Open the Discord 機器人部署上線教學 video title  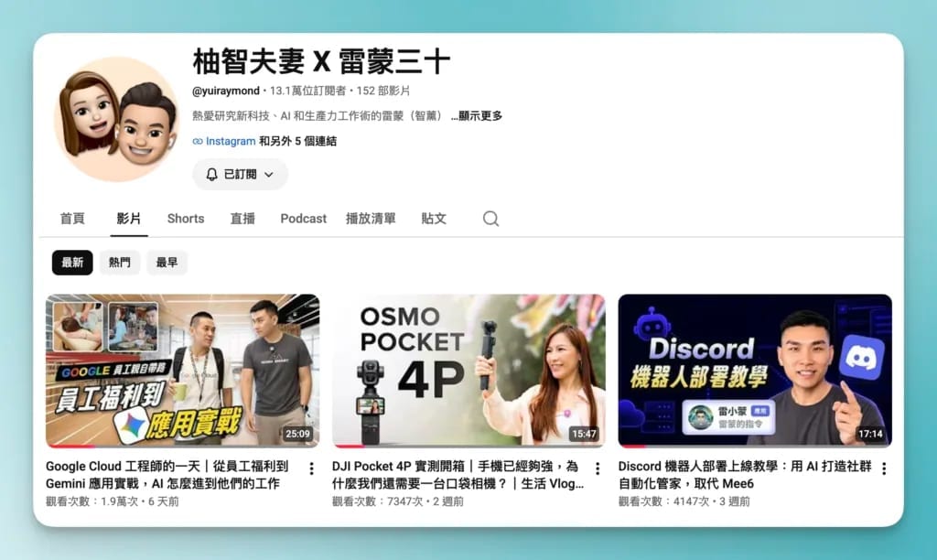click(x=745, y=475)
